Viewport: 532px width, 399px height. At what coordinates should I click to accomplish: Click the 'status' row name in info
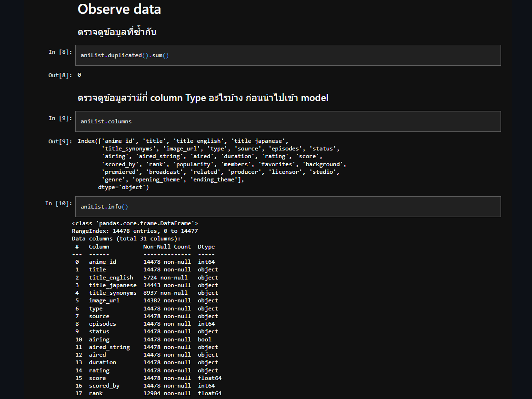tap(99, 331)
